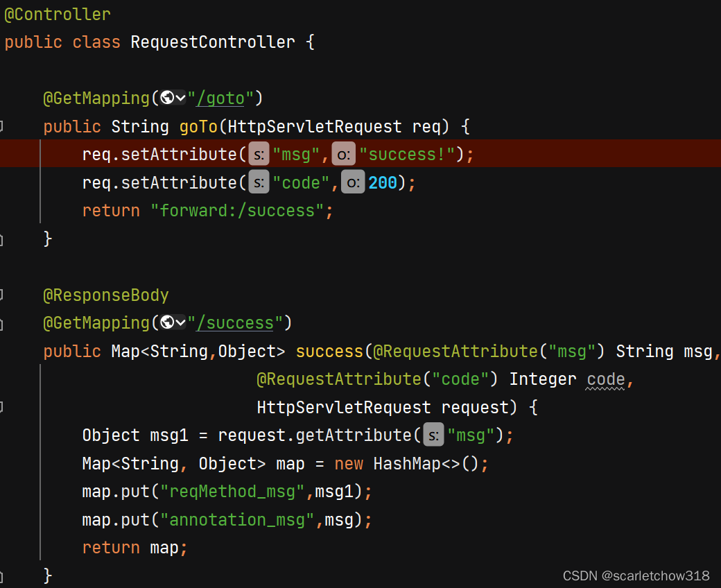Click the "s:" hint inside the getAttribute call
This screenshot has width=721, height=588.
433,434
